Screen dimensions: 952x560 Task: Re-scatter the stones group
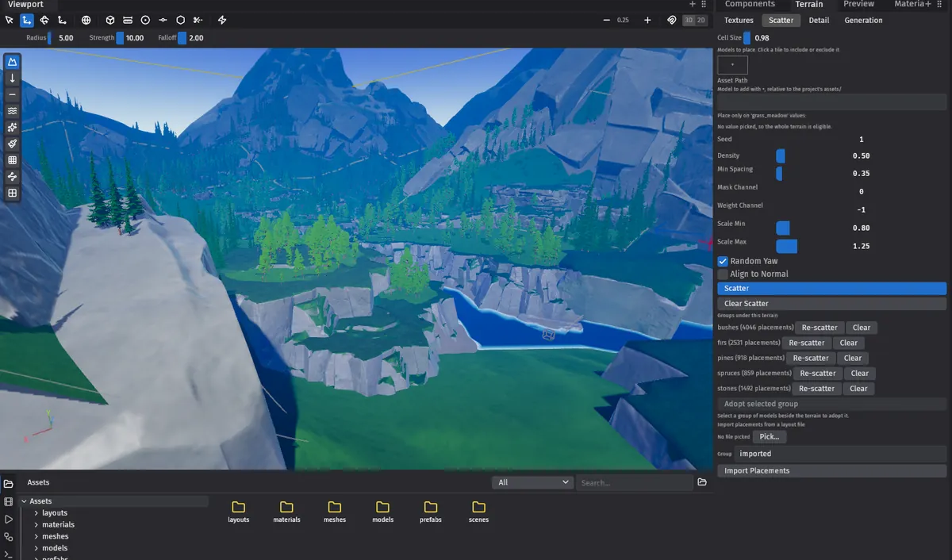click(816, 389)
